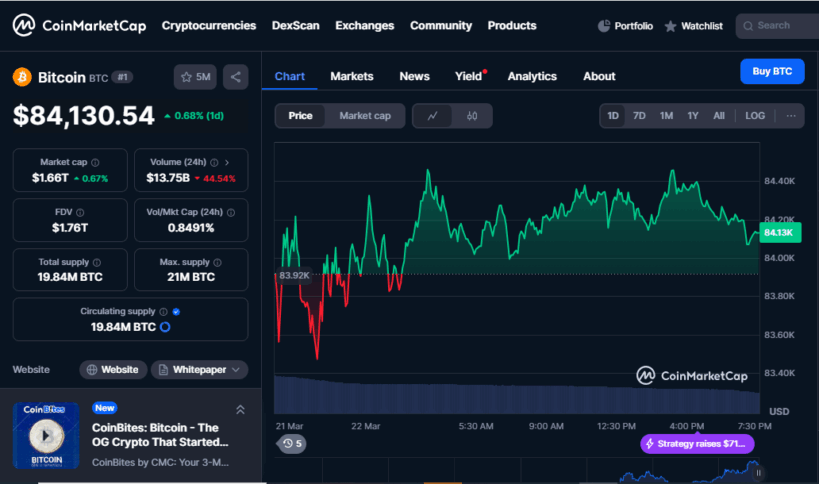
Task: Switch to the About tab
Action: [599, 76]
